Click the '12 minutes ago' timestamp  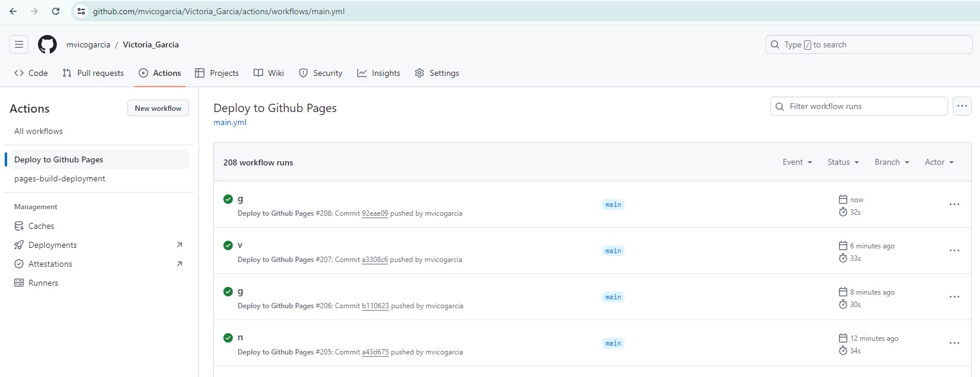click(x=875, y=338)
